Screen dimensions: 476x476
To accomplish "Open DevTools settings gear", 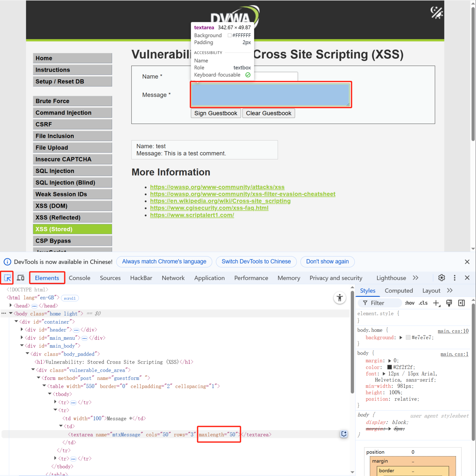I will (442, 278).
